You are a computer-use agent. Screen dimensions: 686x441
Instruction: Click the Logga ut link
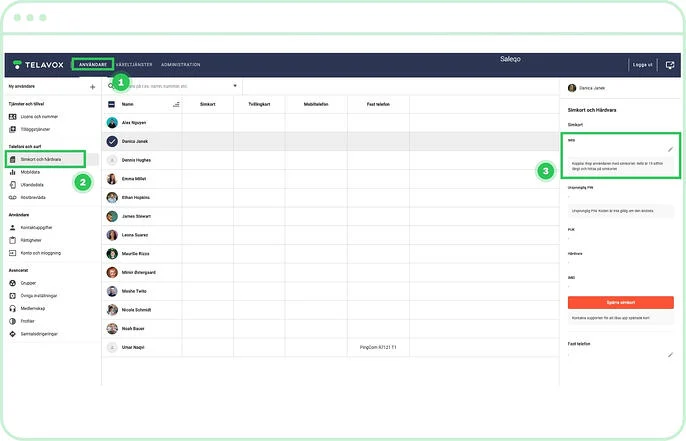click(x=642, y=65)
